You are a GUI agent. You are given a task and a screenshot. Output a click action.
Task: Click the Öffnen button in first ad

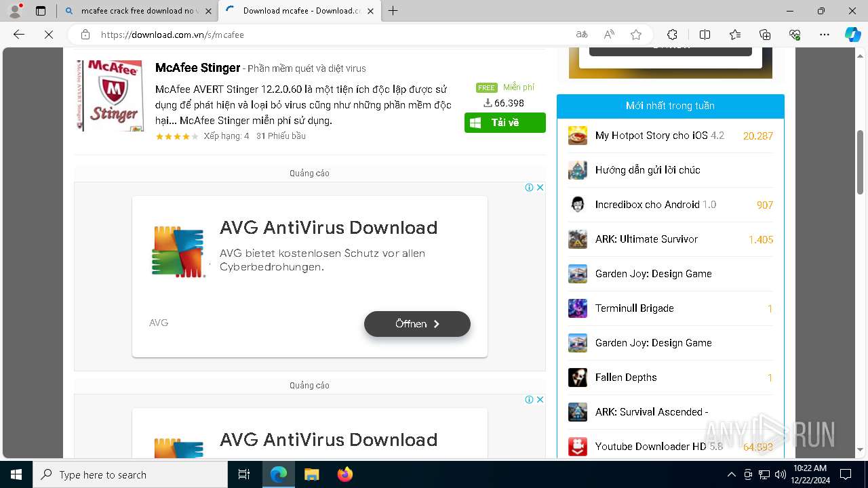[417, 324]
